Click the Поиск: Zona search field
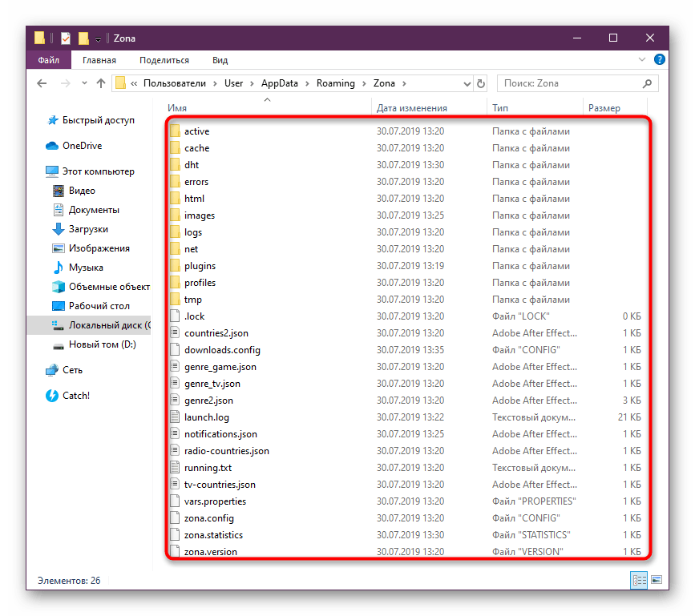 [x=577, y=83]
